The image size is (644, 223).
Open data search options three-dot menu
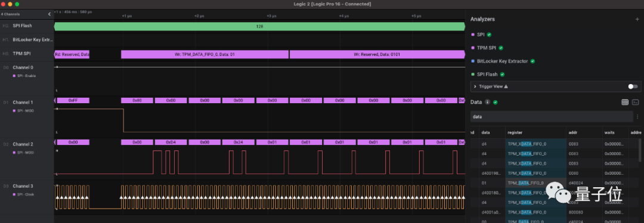coord(637,117)
